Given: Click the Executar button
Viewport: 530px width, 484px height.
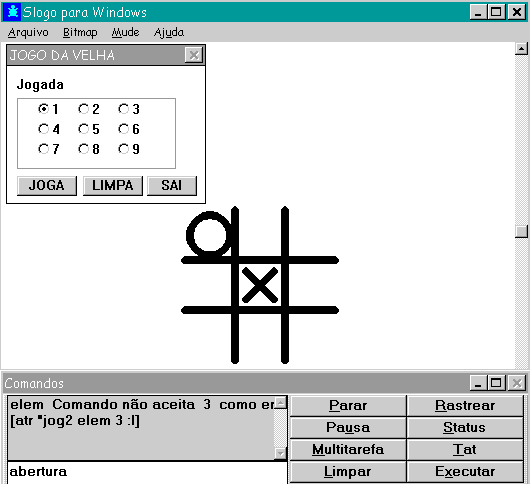Looking at the screenshot, I should coord(465,471).
